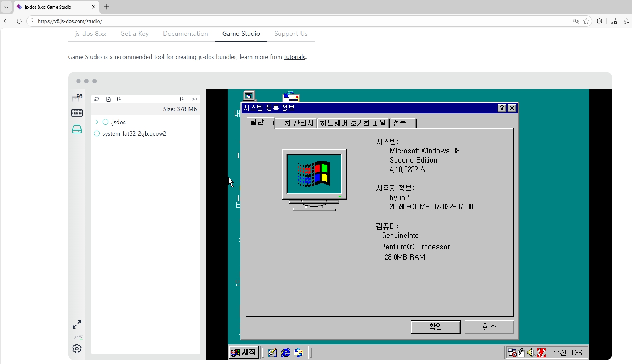Open the settings gear in sidebar
The image size is (632, 364).
click(77, 349)
